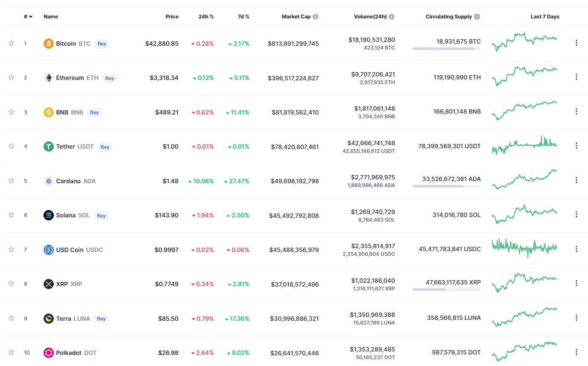Click the Buy button next to BNB

pyautogui.click(x=94, y=112)
